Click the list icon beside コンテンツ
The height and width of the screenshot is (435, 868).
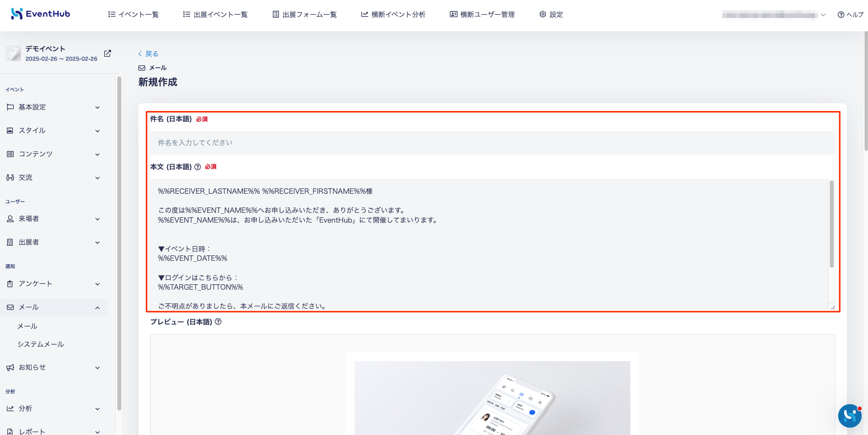click(x=10, y=154)
